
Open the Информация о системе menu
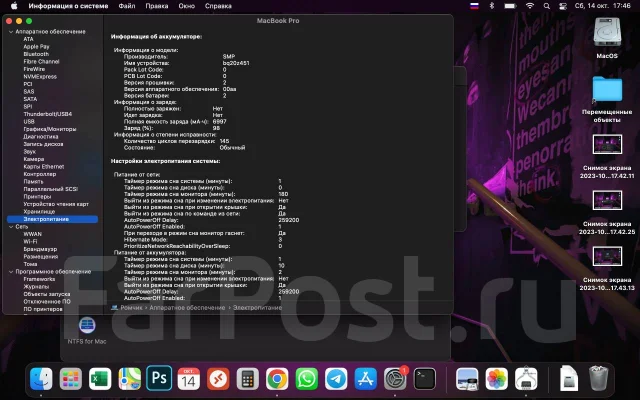68,6
